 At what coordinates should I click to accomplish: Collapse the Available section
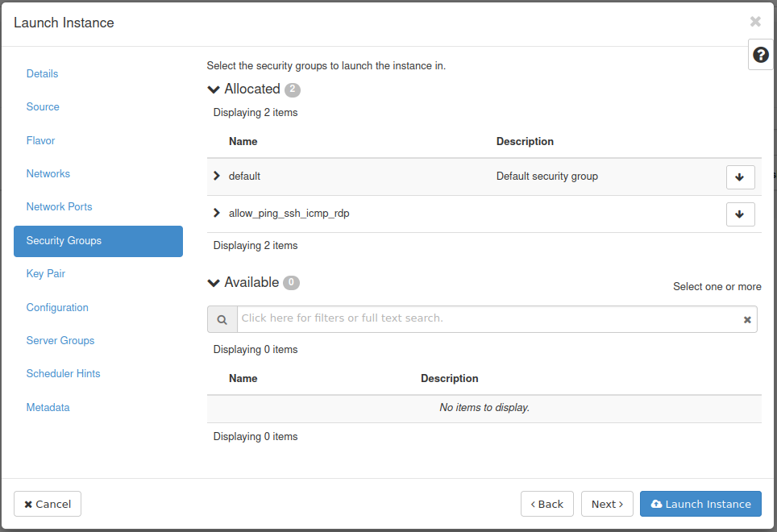click(214, 283)
